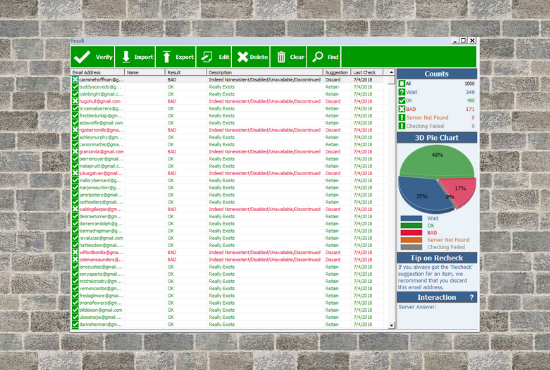Click the bad status icon beside hugohull@gmail.com

click(x=75, y=101)
